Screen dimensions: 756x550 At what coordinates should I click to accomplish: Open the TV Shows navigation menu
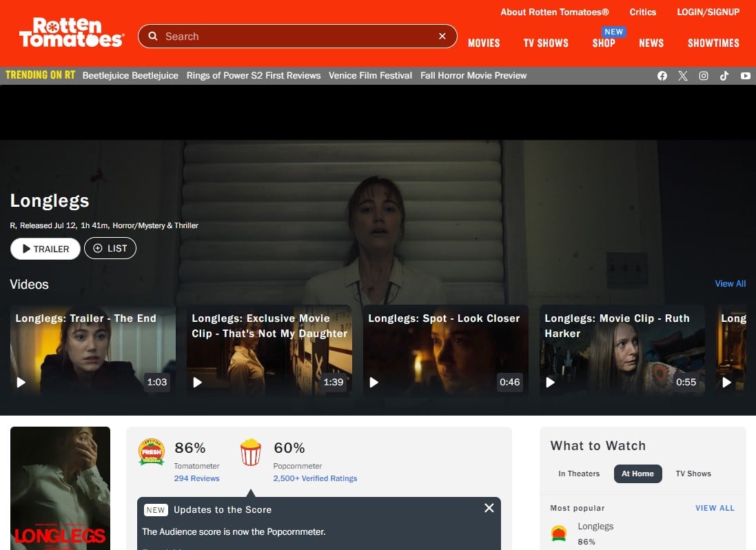[546, 43]
